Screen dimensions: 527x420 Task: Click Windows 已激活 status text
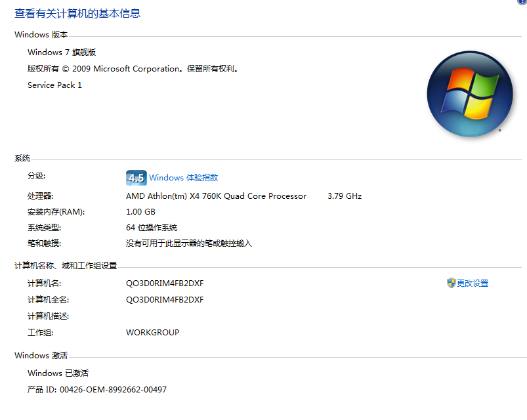pyautogui.click(x=58, y=373)
